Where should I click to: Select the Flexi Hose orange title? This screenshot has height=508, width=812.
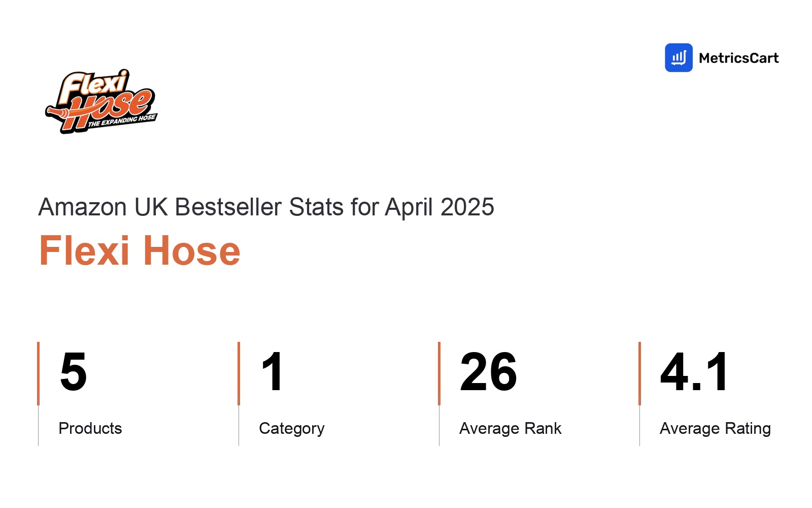click(x=140, y=250)
